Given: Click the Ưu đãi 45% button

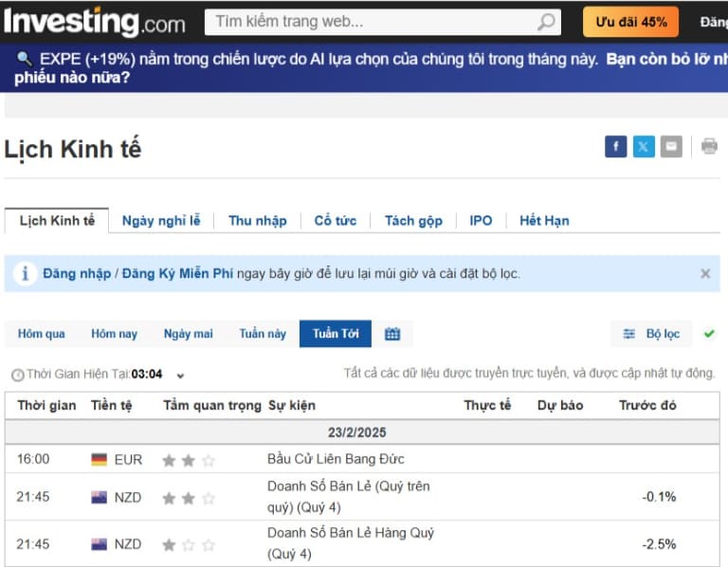Looking at the screenshot, I should point(631,22).
